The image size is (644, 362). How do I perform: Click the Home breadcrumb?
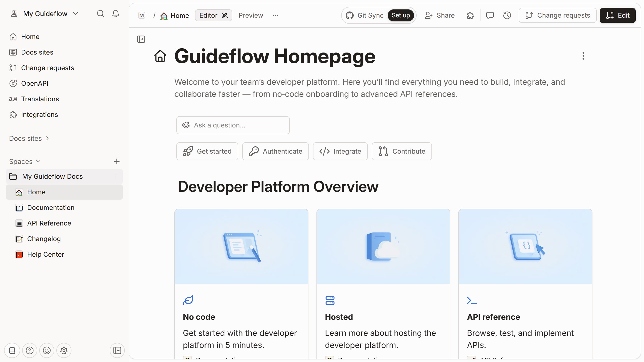(x=175, y=16)
